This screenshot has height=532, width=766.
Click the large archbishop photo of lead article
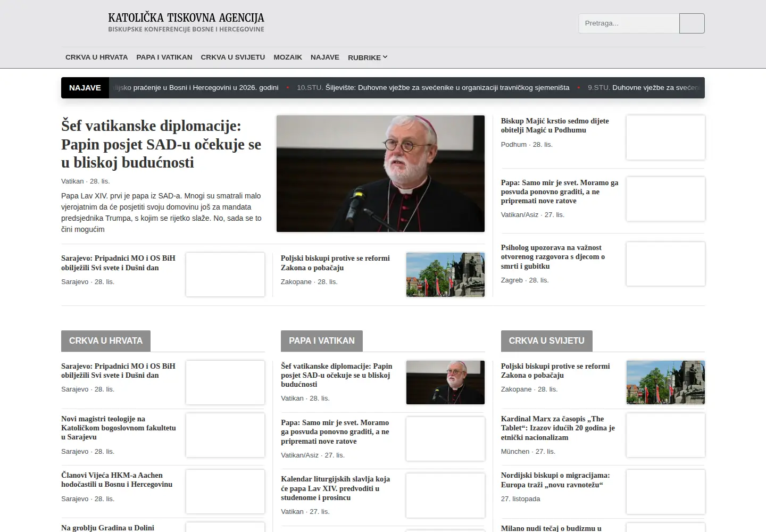(x=380, y=173)
